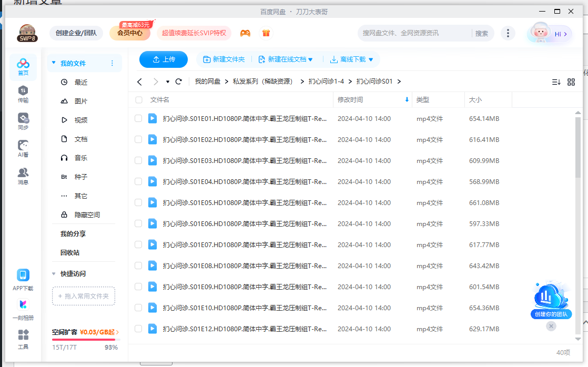588x367 pixels.
Task: Open the 传输 transfer panel
Action: (23, 94)
